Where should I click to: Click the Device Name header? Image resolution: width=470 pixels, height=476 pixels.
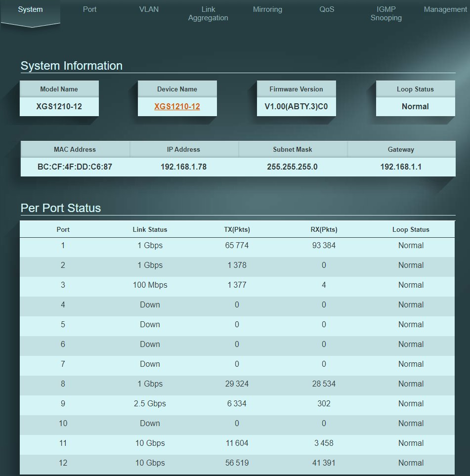(x=177, y=89)
